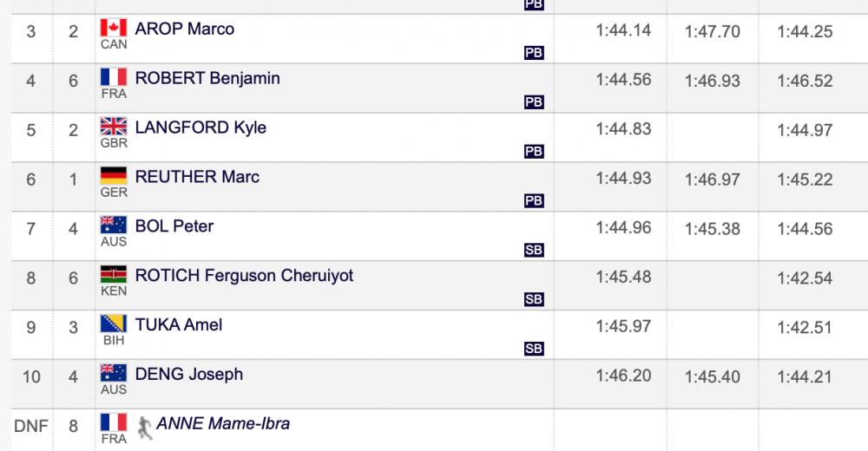Click the SB badge in BOL Peter's row
868x451 pixels.
pyautogui.click(x=534, y=250)
